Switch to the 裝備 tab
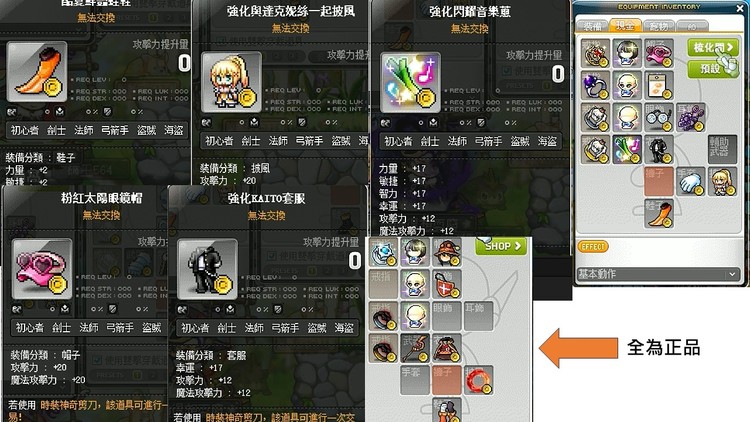 (593, 26)
